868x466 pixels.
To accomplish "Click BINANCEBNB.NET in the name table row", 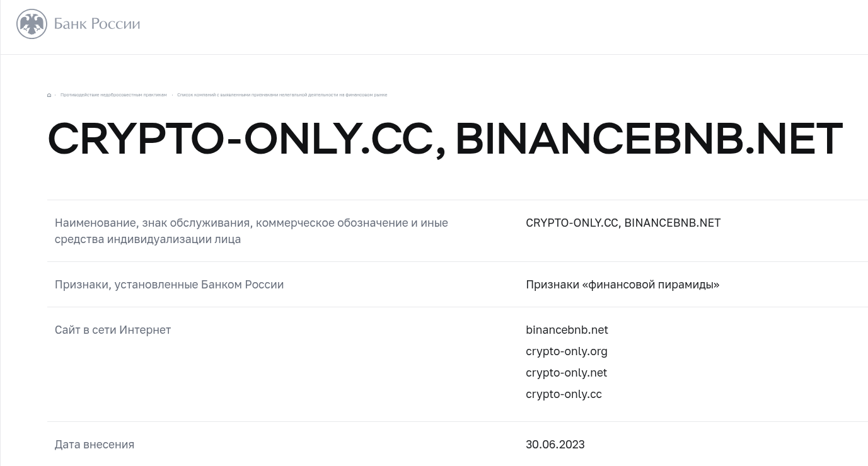I will (x=672, y=223).
